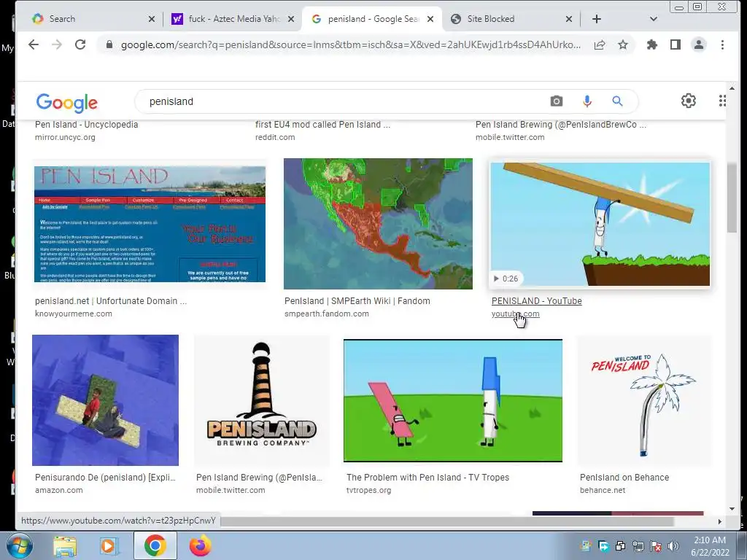This screenshot has width=747, height=560.
Task: Click the forward navigation arrow
Action: tap(57, 44)
